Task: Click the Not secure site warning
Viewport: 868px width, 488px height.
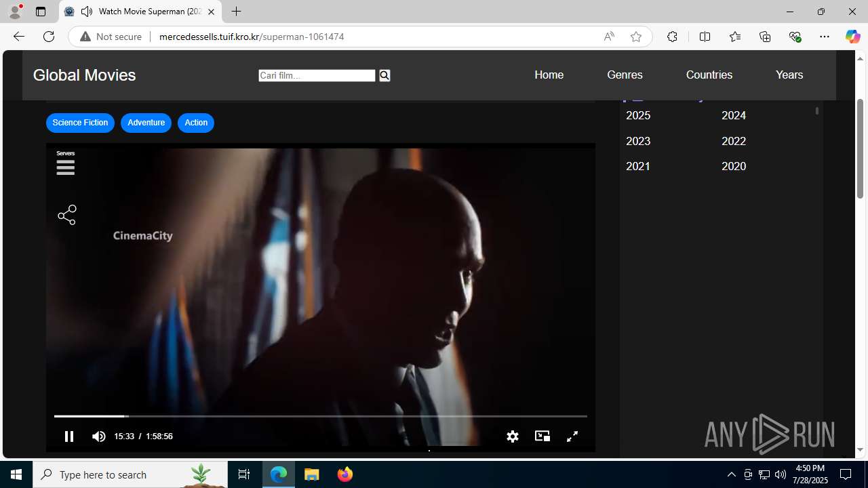Action: [x=111, y=37]
